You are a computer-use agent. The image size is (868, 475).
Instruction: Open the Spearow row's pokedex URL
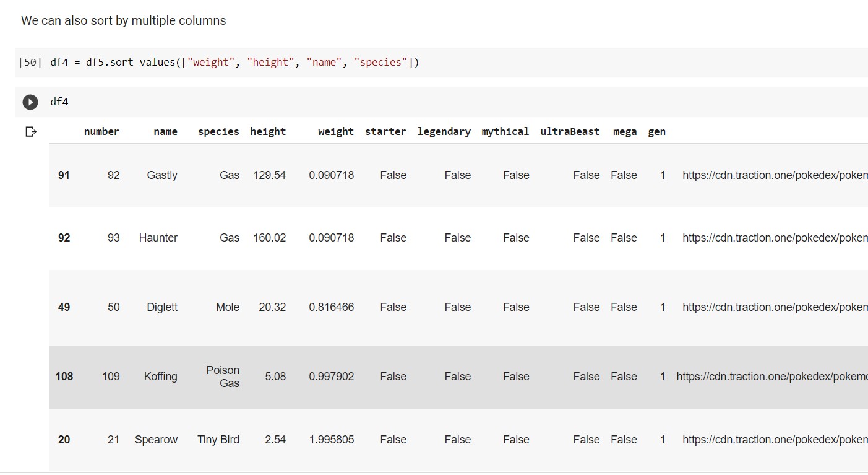coord(773,440)
